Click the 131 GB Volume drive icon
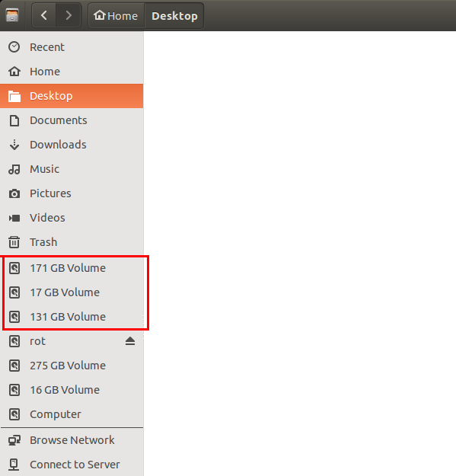 (14, 317)
